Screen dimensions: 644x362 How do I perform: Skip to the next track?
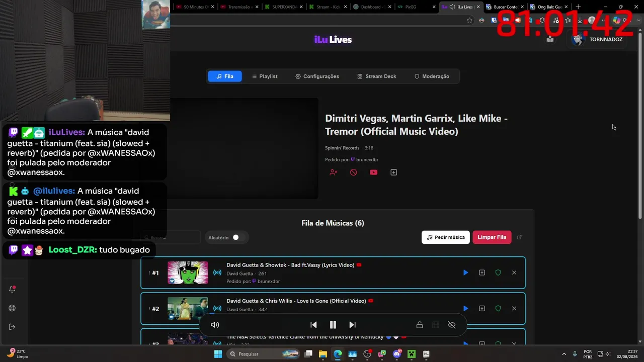pyautogui.click(x=352, y=325)
